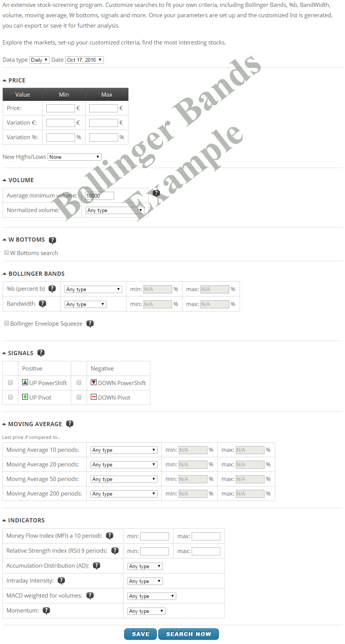Open Relative Strength Index help icon
Viewport: 345px width, 644px height.
coord(115,551)
